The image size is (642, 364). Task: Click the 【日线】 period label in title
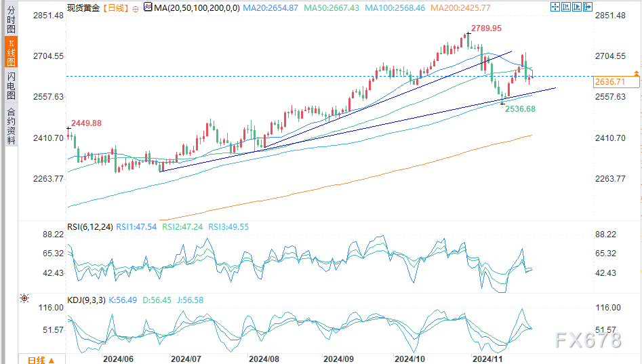tap(116, 7)
